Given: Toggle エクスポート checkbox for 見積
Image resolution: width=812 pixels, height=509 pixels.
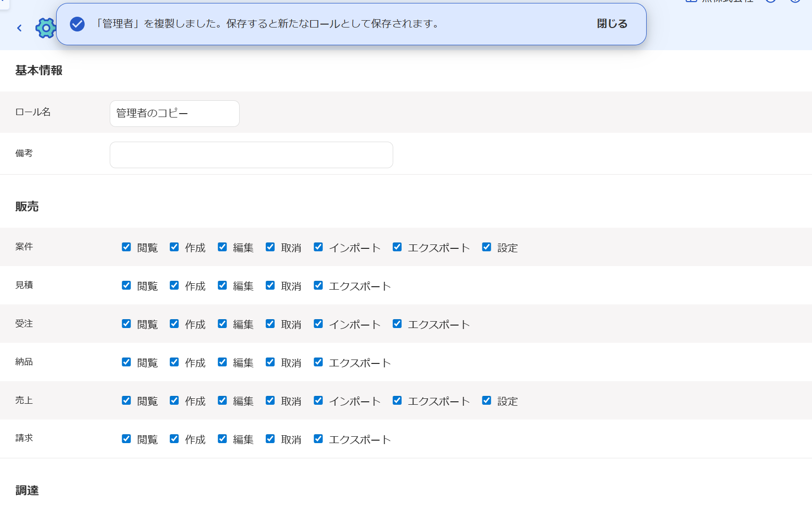Looking at the screenshot, I should [x=318, y=285].
